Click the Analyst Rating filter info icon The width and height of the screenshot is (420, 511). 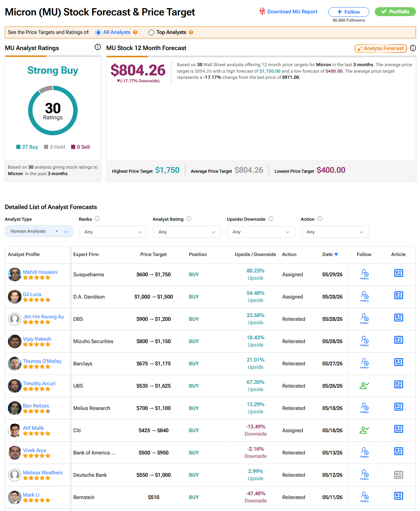pos(189,219)
